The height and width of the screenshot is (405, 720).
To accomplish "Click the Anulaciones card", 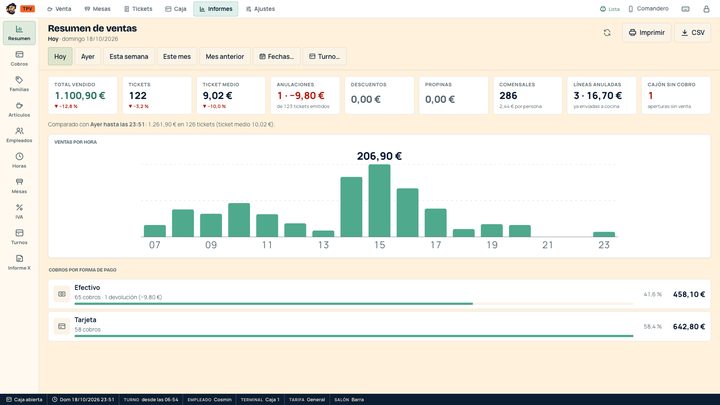I will [x=305, y=96].
